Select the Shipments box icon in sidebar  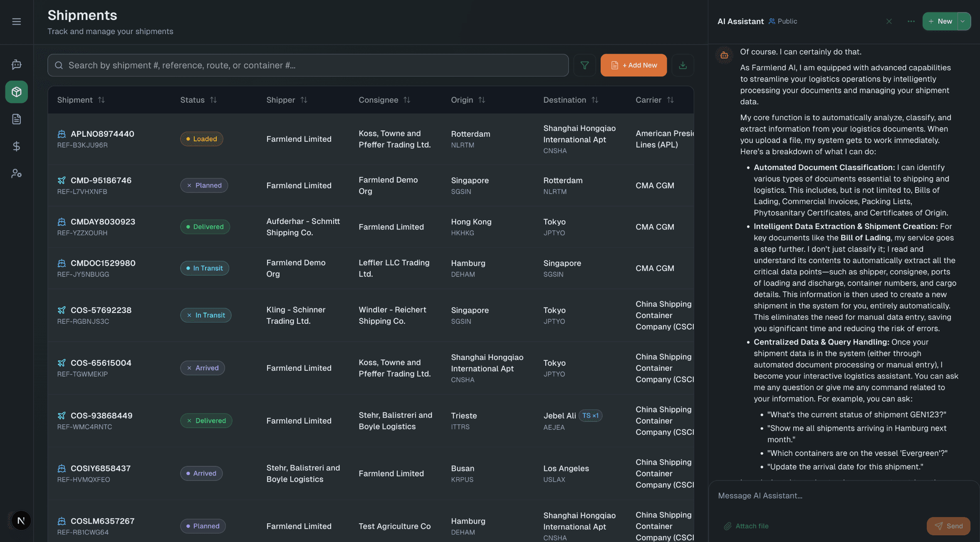point(17,92)
